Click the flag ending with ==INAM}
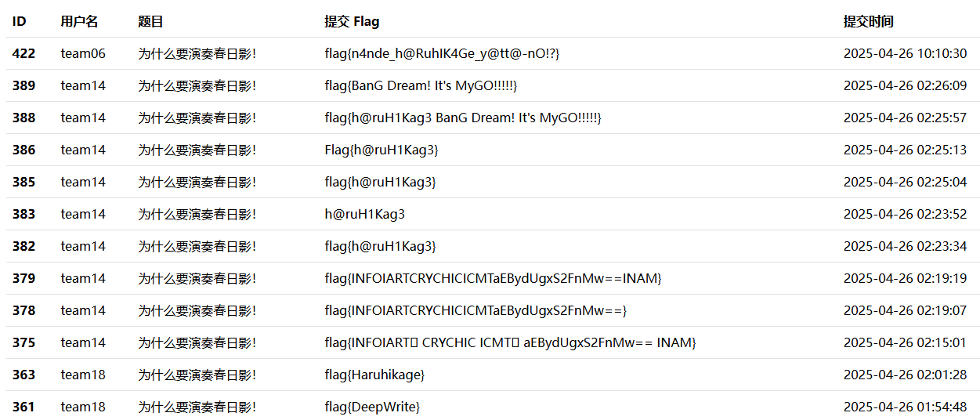The image size is (980, 420). [x=493, y=279]
